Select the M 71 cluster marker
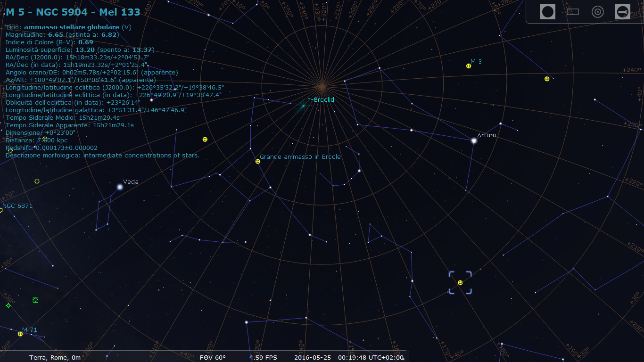 (20, 334)
